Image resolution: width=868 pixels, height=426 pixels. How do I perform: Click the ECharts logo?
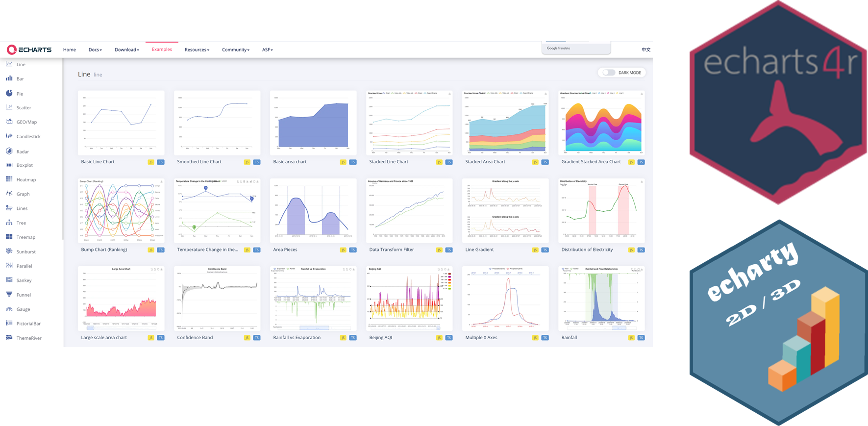(x=29, y=50)
